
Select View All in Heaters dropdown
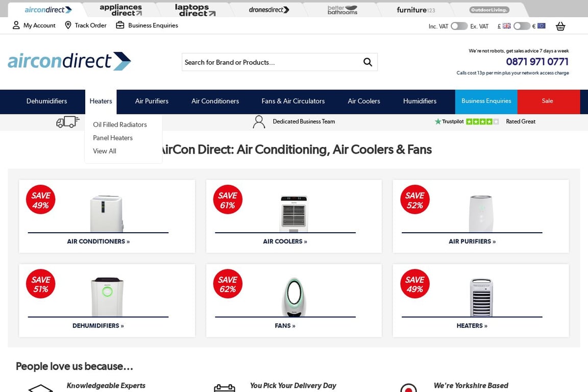[105, 151]
